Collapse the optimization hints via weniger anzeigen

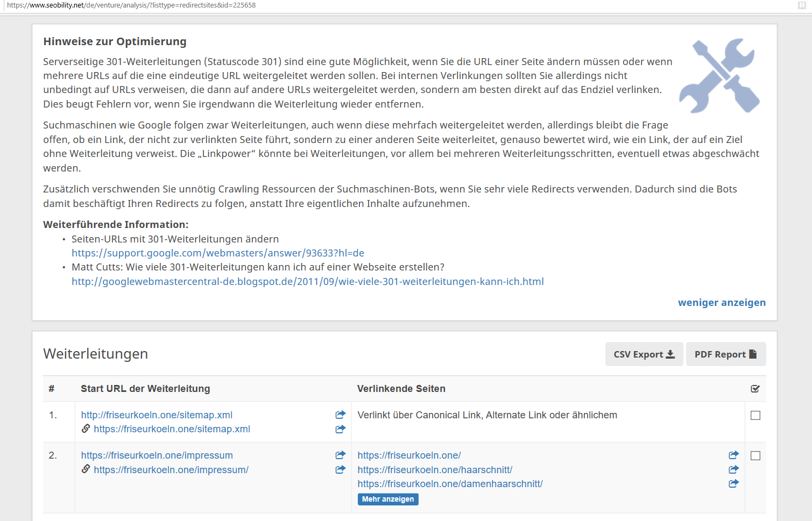(722, 302)
